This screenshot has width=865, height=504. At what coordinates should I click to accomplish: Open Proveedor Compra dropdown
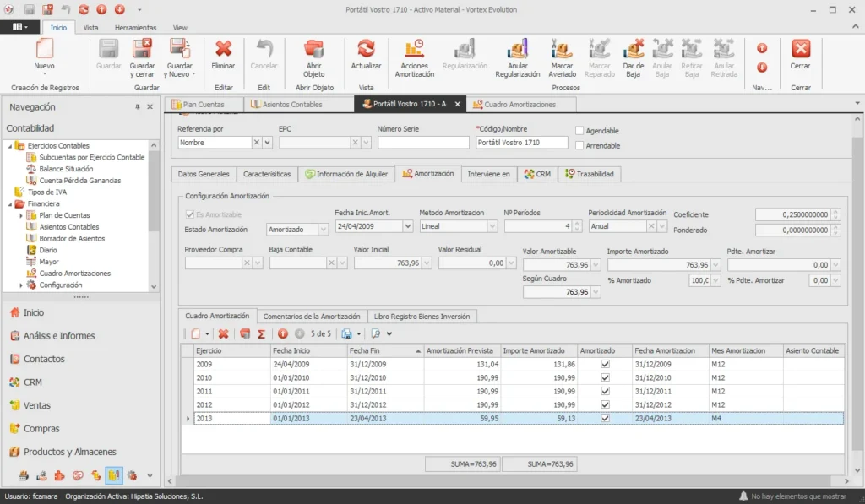tap(258, 263)
